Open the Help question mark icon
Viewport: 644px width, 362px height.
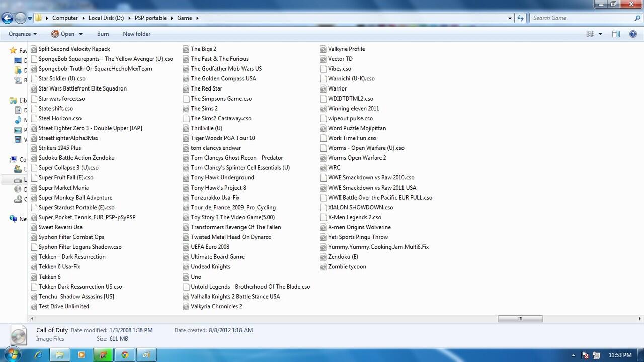(x=633, y=34)
